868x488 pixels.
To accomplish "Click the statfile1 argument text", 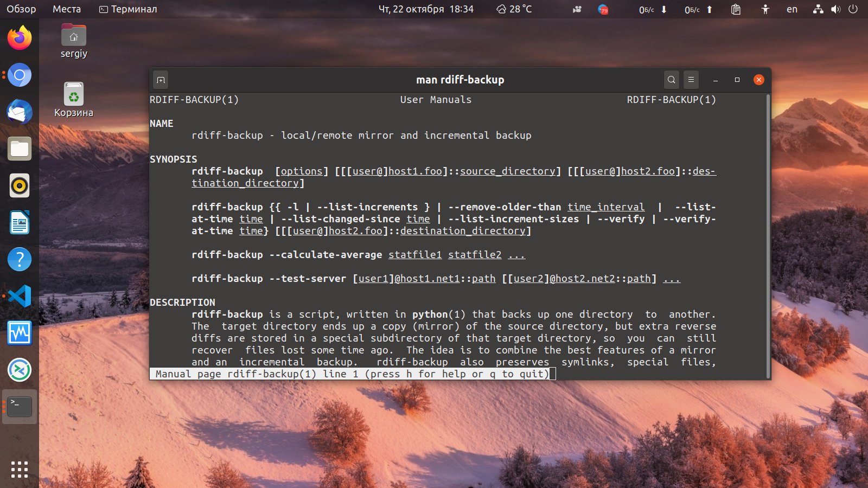I will [415, 255].
